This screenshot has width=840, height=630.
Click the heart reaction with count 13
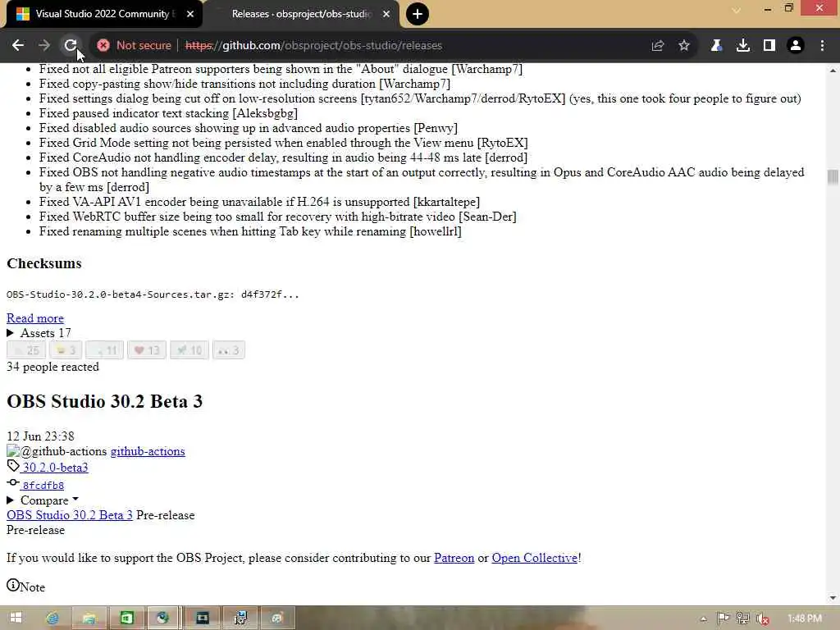click(146, 350)
